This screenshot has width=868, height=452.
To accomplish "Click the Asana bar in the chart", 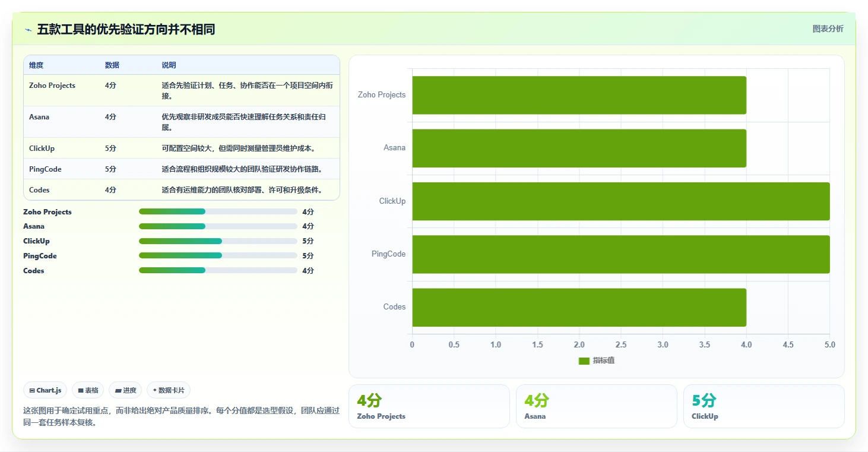I will click(x=579, y=148).
